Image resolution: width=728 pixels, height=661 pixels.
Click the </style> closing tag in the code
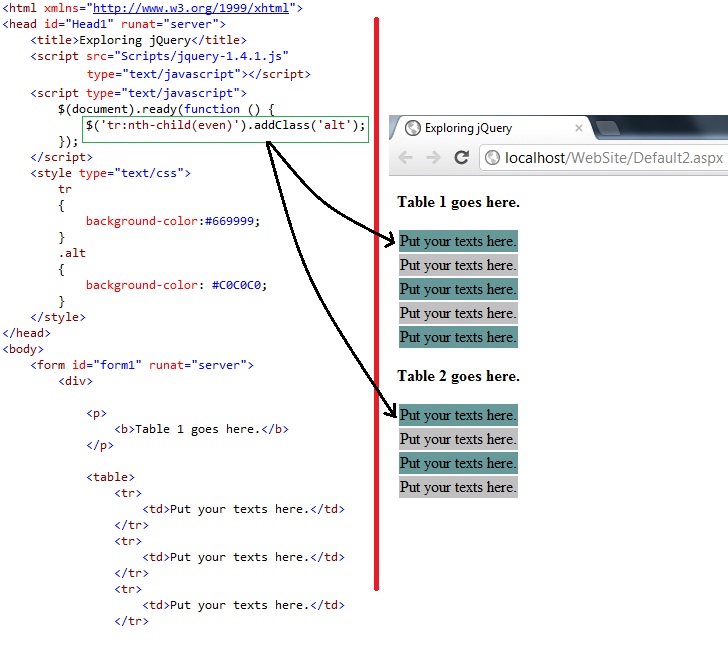(58, 317)
